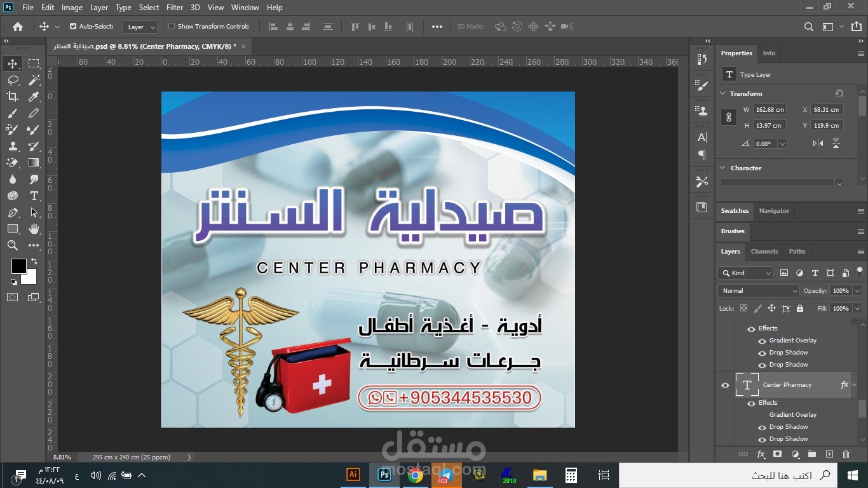868x488 pixels.
Task: Toggle Gradient Overlay visibility in upper layer
Action: pos(762,341)
